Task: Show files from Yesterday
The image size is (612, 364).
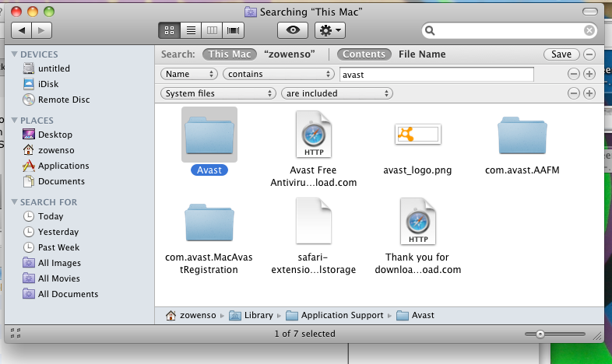Action: (x=51, y=232)
